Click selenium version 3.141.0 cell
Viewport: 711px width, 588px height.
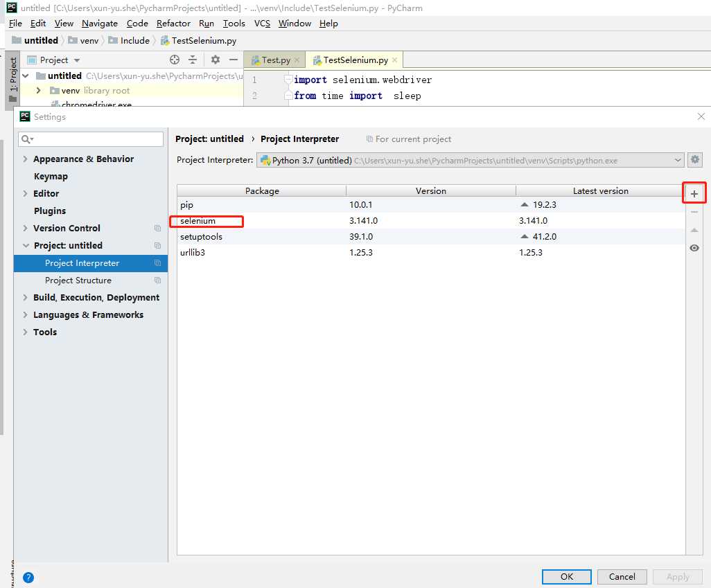coord(363,221)
